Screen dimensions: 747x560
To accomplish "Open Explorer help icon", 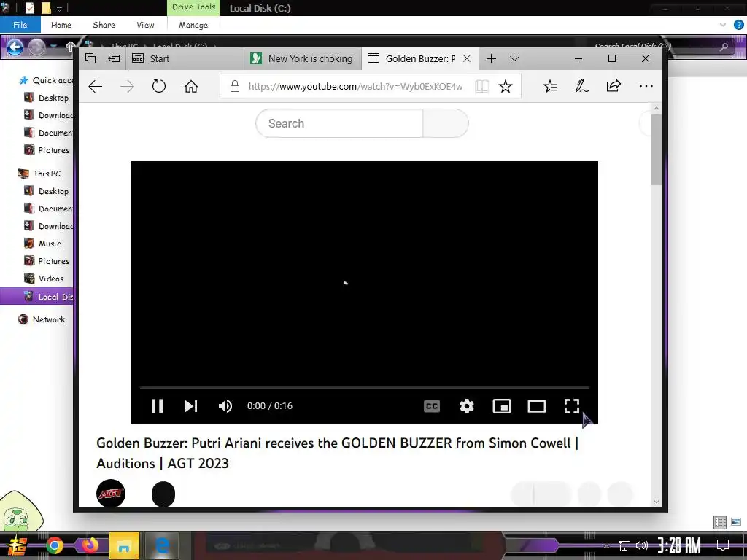I will (739, 25).
